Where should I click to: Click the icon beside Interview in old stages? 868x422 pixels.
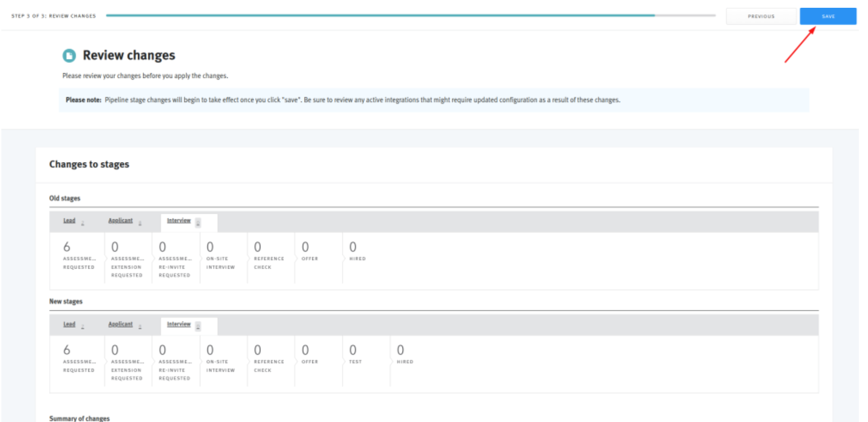coord(198,222)
